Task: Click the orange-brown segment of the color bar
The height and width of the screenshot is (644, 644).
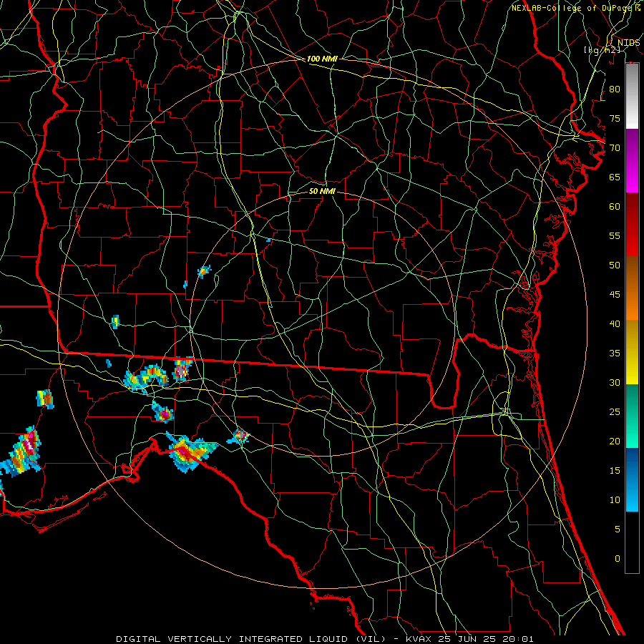Action: click(x=632, y=288)
